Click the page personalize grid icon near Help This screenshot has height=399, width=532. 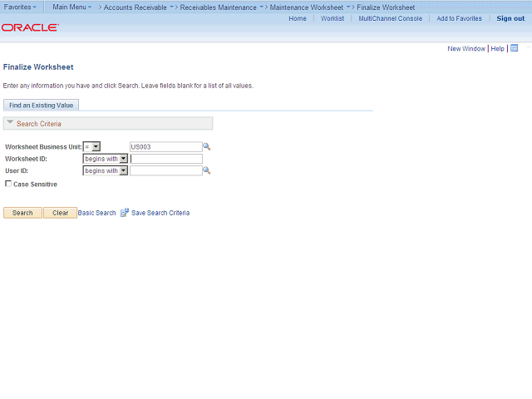click(x=515, y=48)
